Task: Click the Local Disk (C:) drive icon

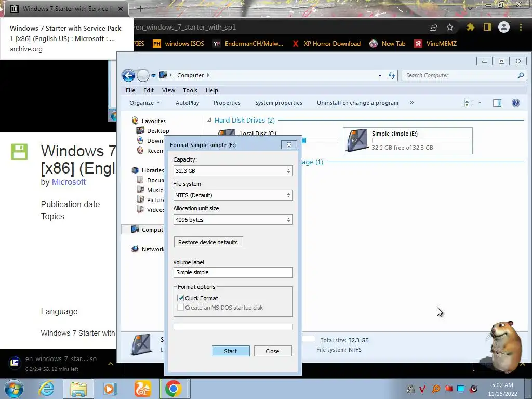Action: click(x=227, y=132)
